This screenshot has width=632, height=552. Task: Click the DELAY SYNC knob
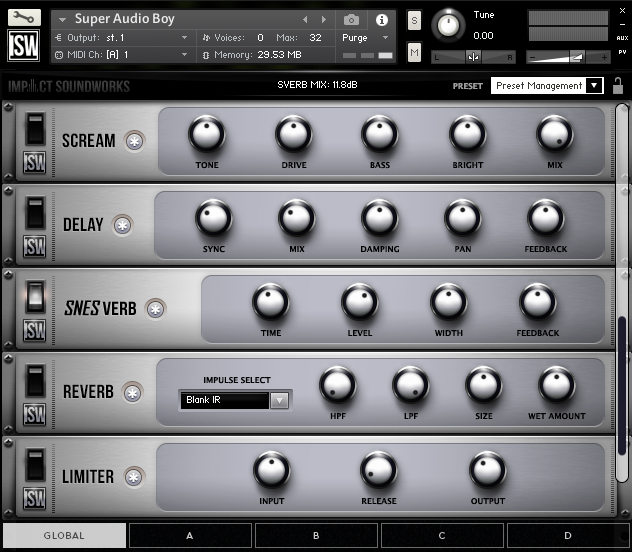pyautogui.click(x=214, y=218)
